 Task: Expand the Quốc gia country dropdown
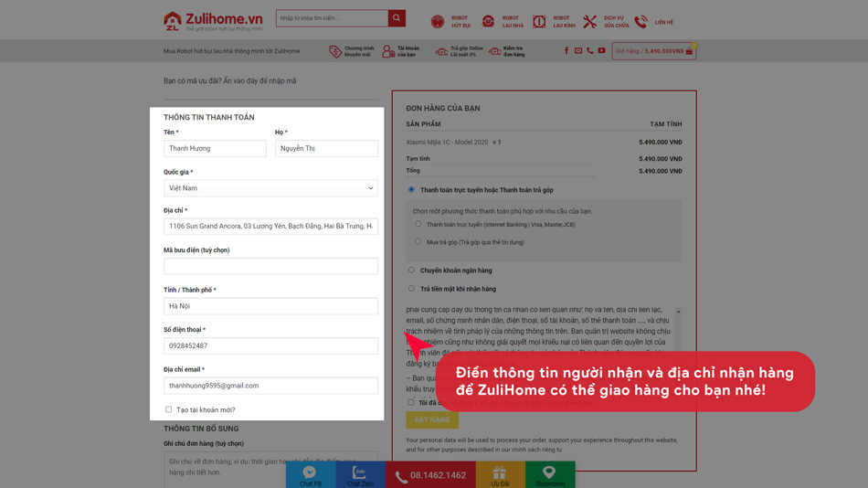pyautogui.click(x=270, y=188)
